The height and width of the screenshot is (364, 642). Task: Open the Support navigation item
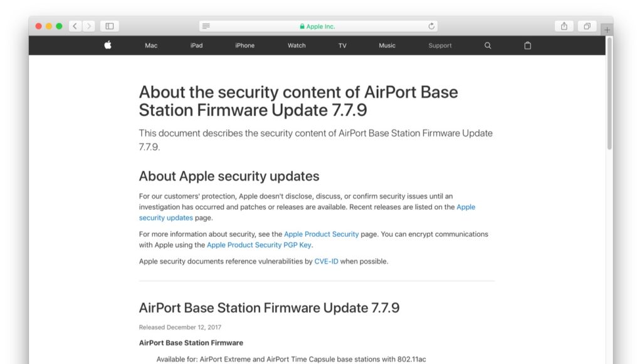pos(440,46)
